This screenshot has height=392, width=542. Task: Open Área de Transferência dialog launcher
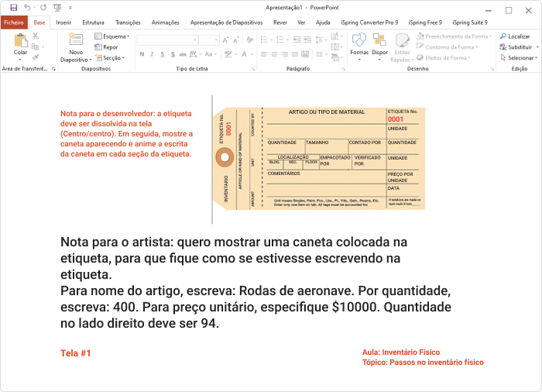(x=53, y=69)
